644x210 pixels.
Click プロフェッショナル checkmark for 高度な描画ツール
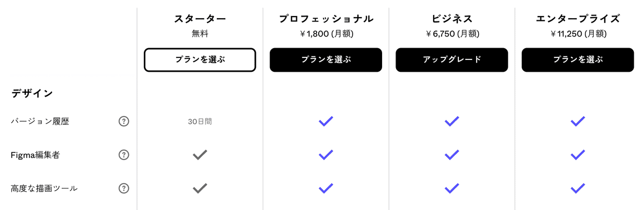pyautogui.click(x=326, y=188)
